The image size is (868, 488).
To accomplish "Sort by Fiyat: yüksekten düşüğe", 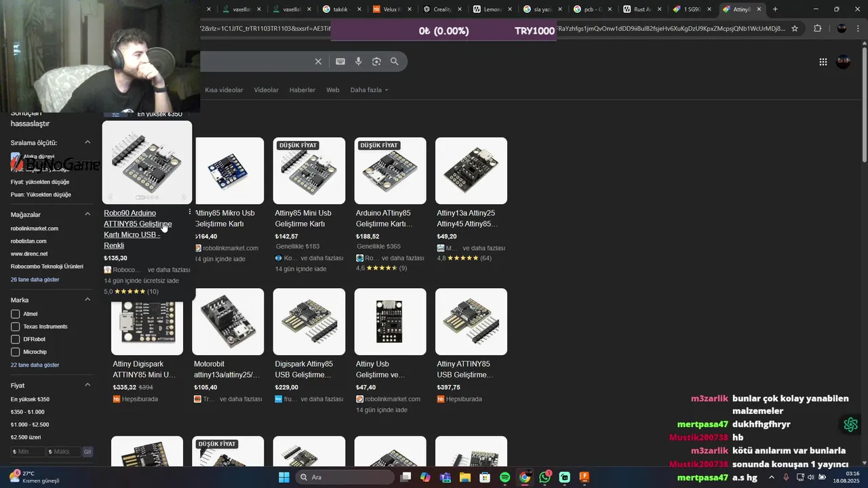I will point(40,182).
